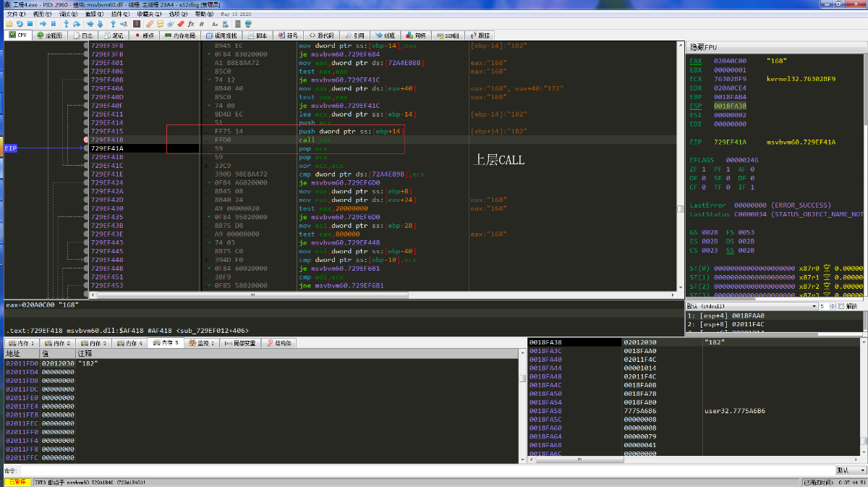Image resolution: width=868 pixels, height=487 pixels.
Task: Click the 命令 command input field
Action: (427, 470)
